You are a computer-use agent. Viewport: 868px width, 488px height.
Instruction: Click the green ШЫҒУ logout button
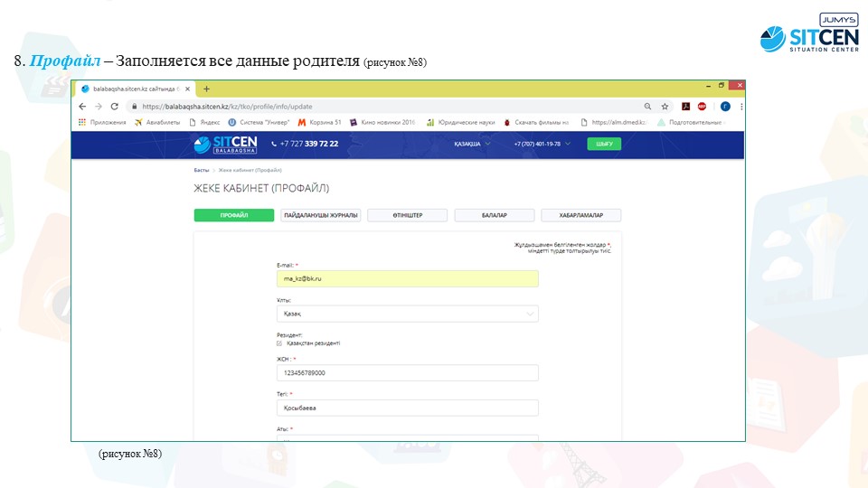coord(604,144)
